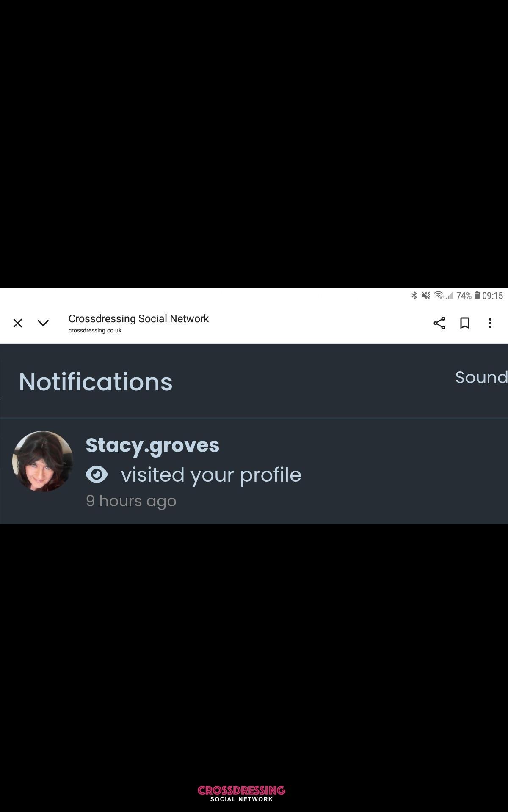Tap the muted sound status icon
This screenshot has width=508, height=812.
click(426, 295)
